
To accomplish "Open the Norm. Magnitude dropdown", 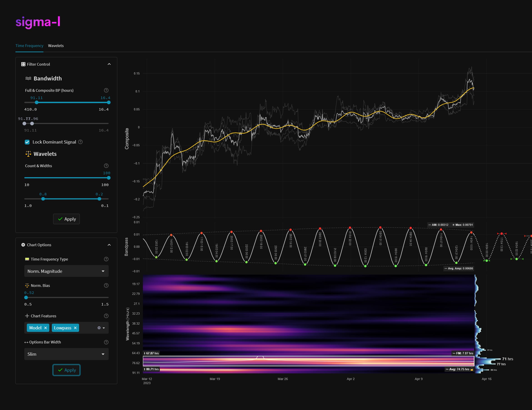I will [x=66, y=271].
